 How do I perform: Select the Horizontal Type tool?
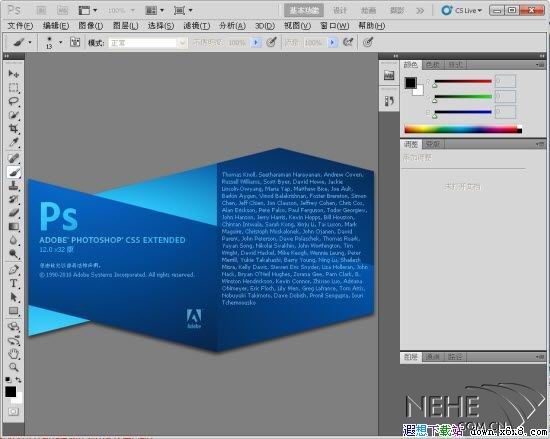click(x=13, y=283)
